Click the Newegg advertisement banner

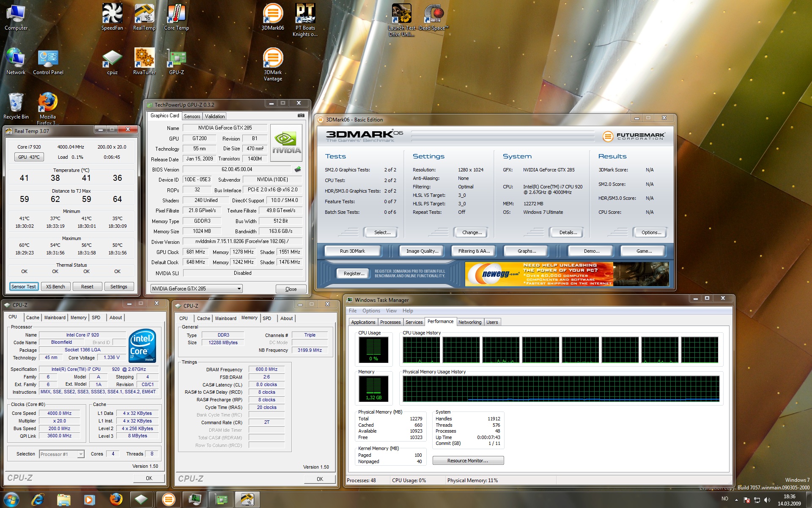pyautogui.click(x=567, y=274)
